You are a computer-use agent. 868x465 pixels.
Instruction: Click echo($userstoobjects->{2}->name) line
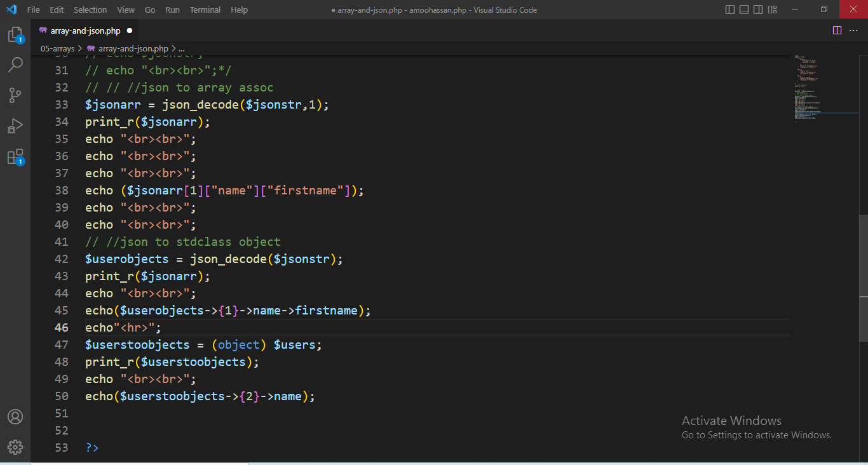200,396
